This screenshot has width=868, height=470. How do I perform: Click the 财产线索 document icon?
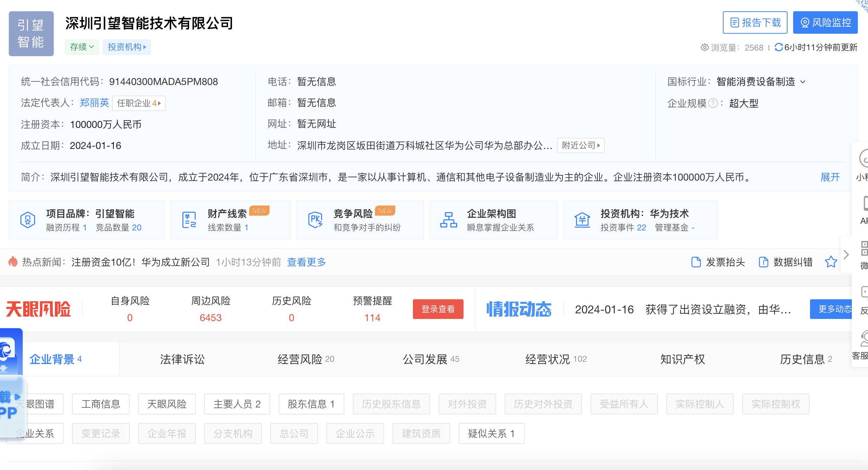pos(189,220)
